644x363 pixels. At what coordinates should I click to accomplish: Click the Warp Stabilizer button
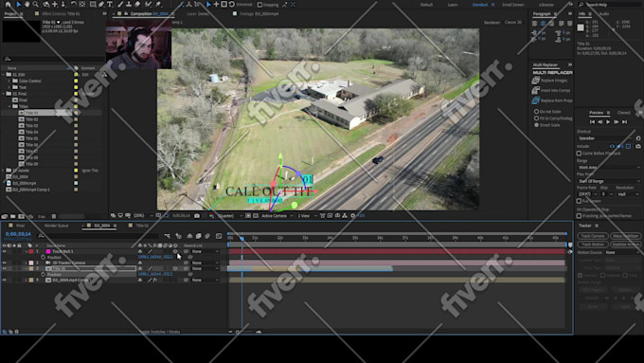tap(625, 236)
